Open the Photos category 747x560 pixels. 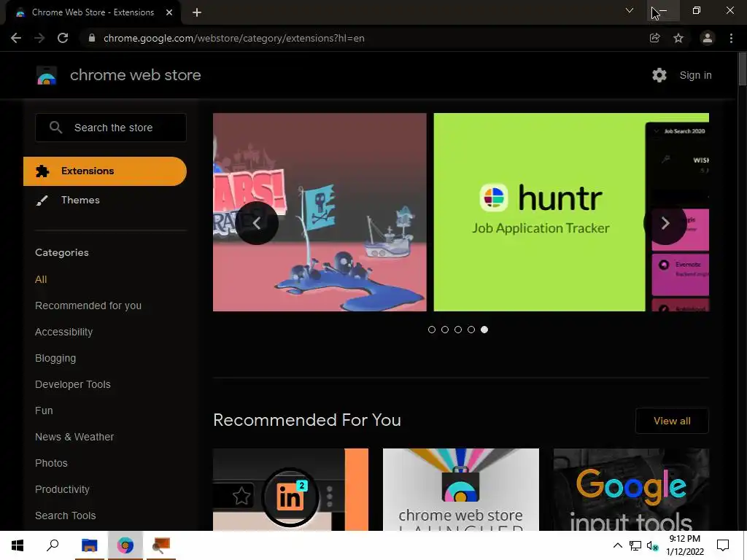pyautogui.click(x=52, y=463)
